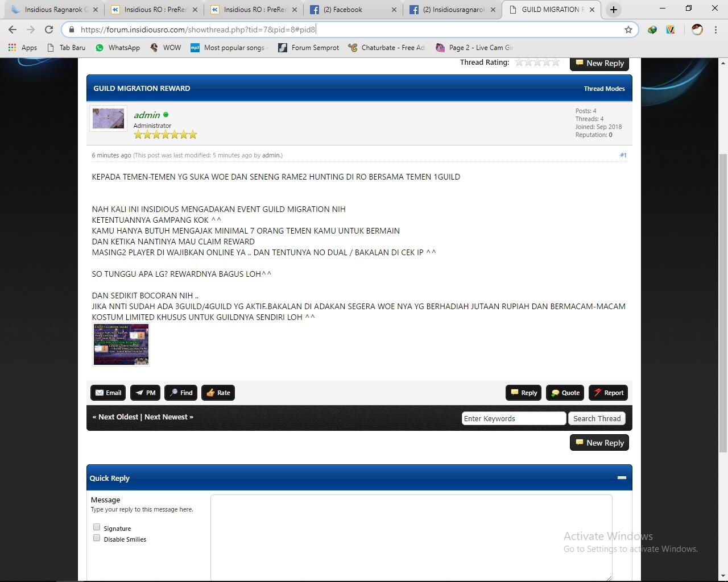Bookmark this page with star icon
Screen dimensions: 728x582
coord(628,30)
